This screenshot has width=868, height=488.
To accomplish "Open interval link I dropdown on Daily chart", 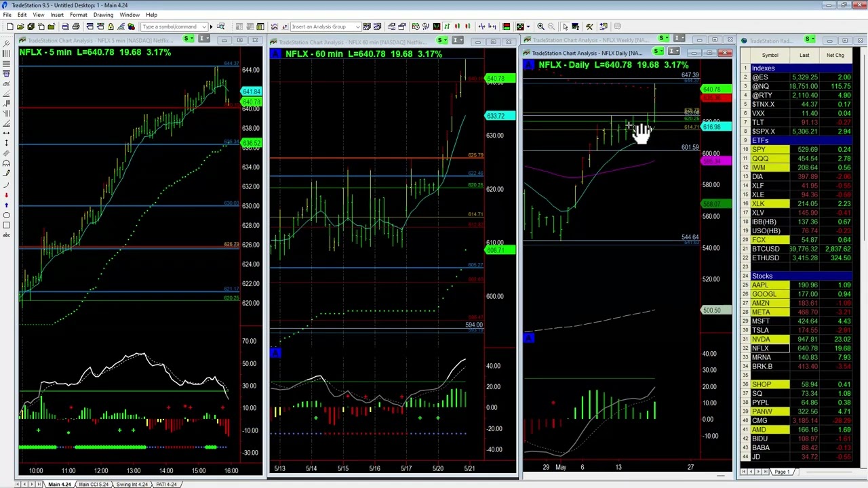I will coord(674,52).
